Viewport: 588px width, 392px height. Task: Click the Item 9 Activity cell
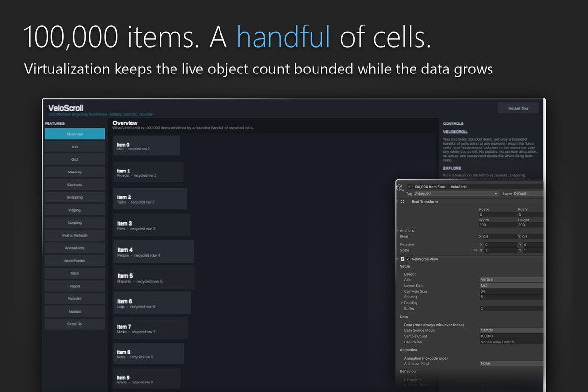[147, 379]
